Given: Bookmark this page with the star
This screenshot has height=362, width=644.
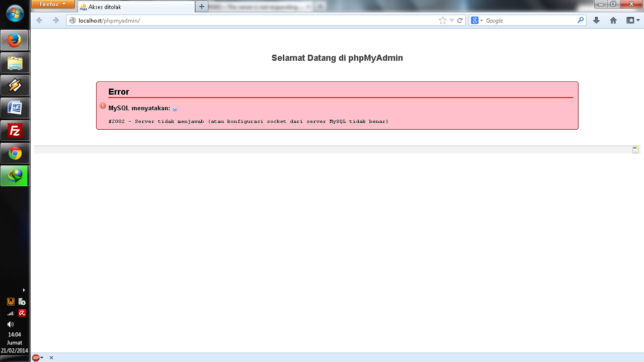Looking at the screenshot, I should tap(442, 21).
